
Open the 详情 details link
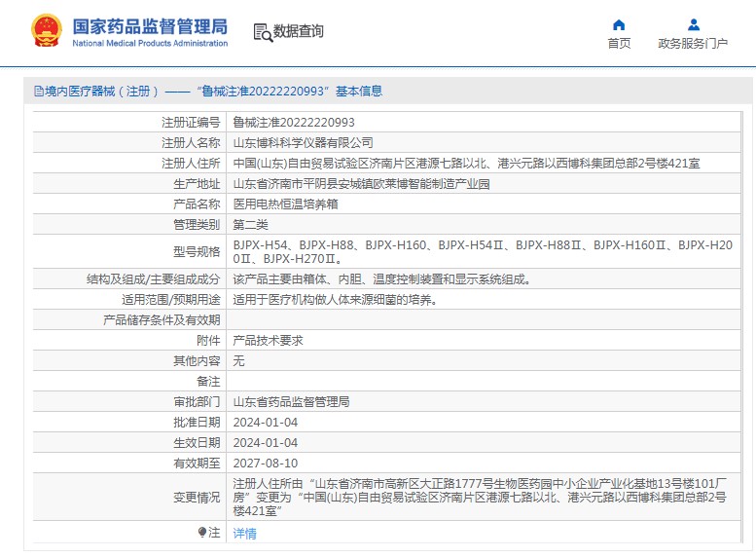point(244,534)
